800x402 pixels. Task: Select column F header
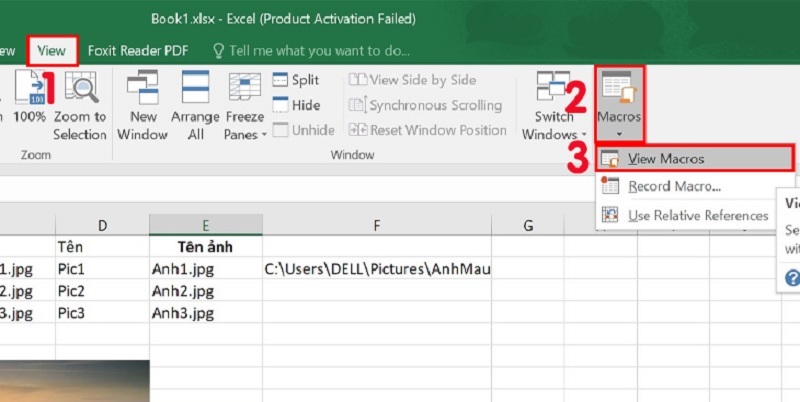coord(377,225)
